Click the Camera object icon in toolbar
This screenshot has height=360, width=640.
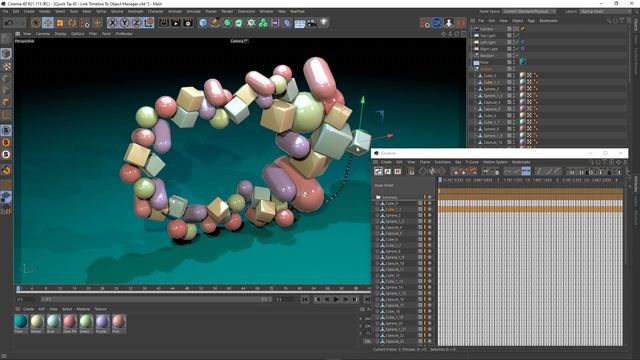tap(311, 23)
